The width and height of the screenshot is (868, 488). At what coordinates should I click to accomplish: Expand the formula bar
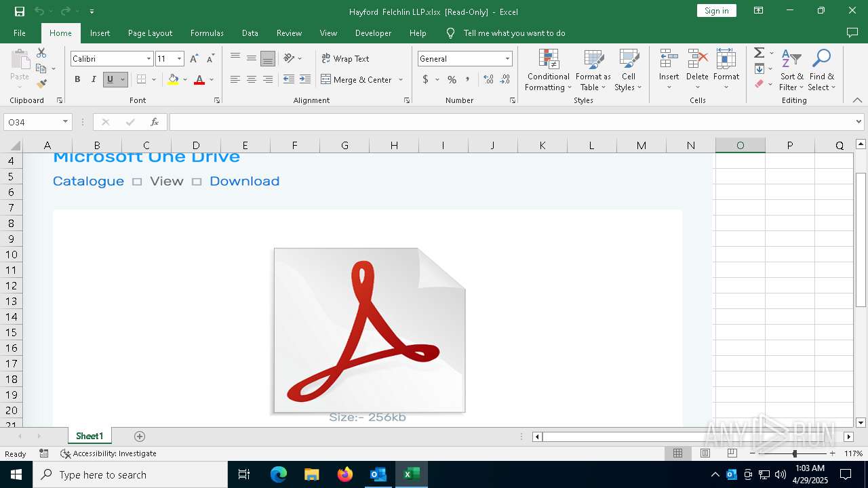tap(859, 122)
